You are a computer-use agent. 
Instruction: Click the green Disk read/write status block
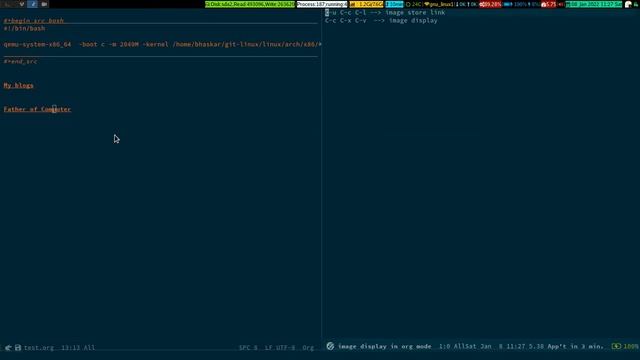[x=250, y=4]
